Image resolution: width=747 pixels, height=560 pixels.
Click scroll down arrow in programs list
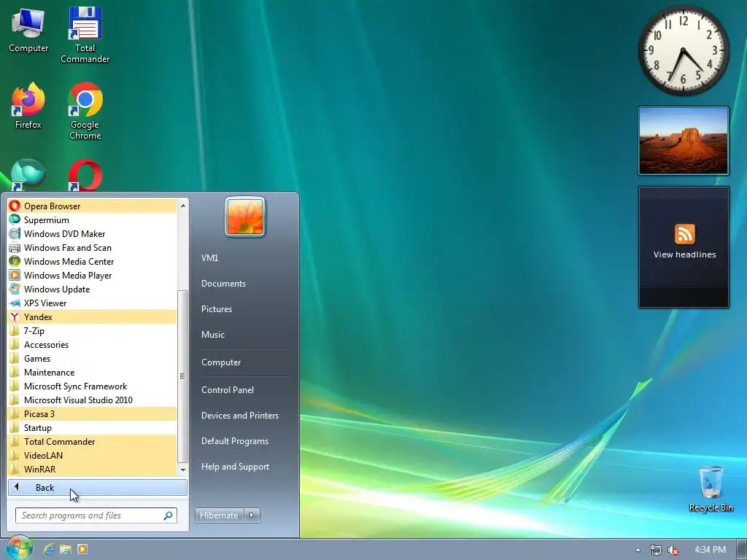(x=183, y=470)
